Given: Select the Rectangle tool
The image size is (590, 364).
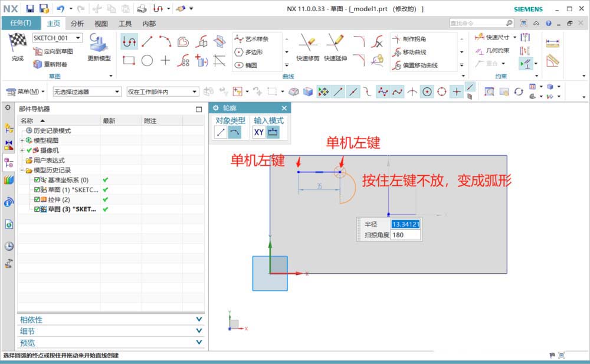Looking at the screenshot, I should click(x=129, y=60).
